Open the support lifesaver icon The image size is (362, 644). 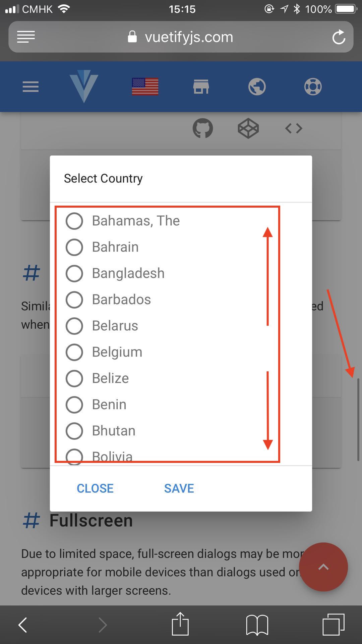(x=313, y=86)
